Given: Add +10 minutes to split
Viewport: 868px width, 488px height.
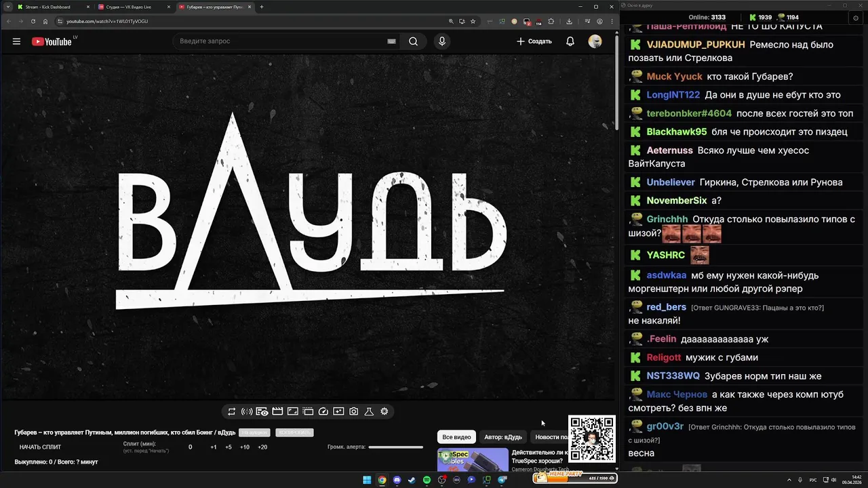Looking at the screenshot, I should [x=245, y=447].
